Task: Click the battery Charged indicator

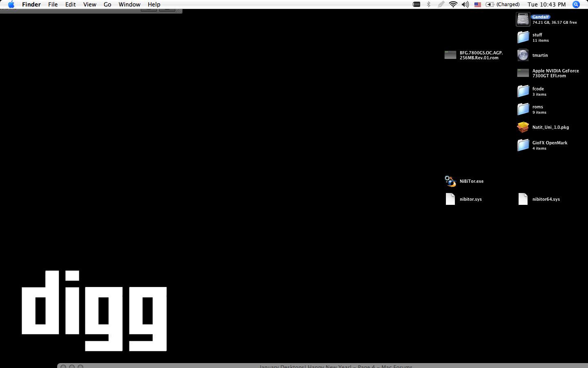Action: pos(503,4)
